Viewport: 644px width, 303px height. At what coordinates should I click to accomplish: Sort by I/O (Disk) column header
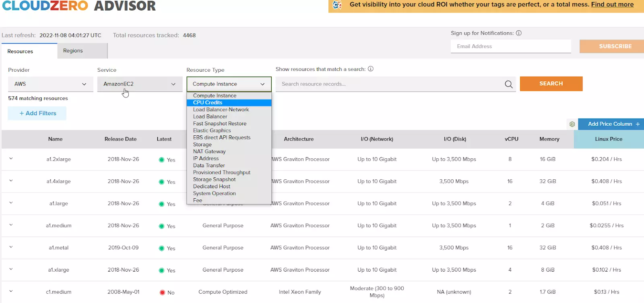pos(455,139)
